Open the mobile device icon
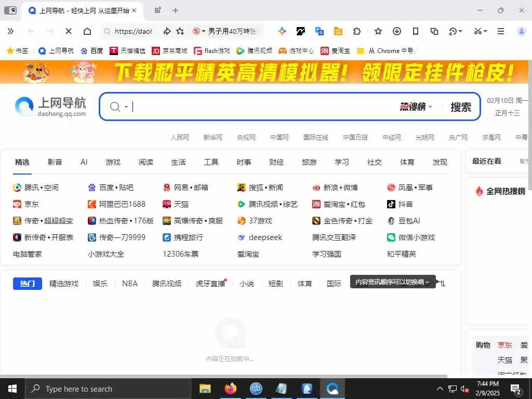The image size is (532, 399). coord(415,31)
